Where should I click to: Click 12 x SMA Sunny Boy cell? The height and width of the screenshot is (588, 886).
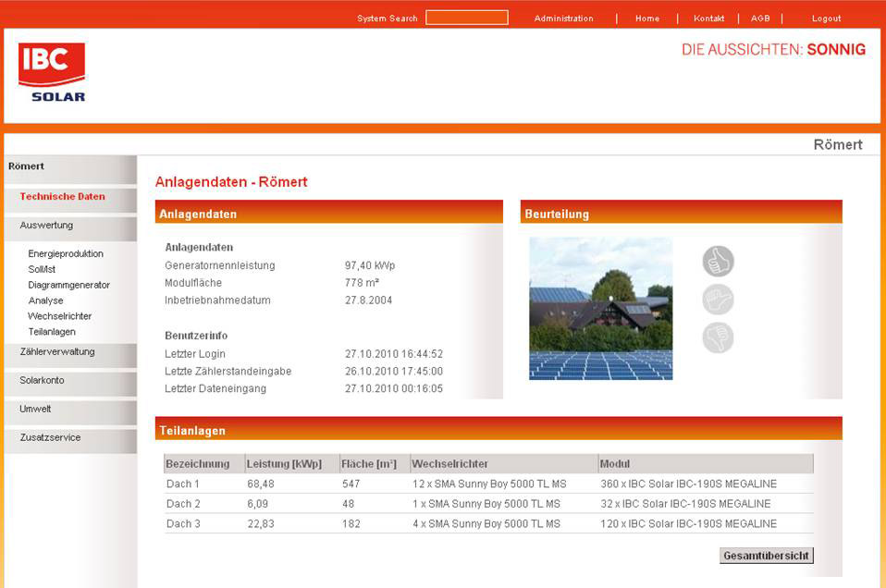click(489, 484)
